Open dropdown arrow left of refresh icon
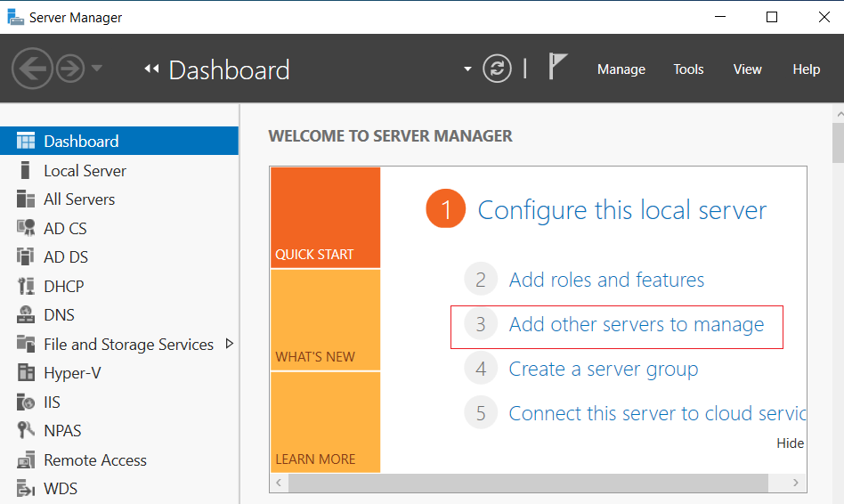Viewport: 844px width, 504px height. pyautogui.click(x=467, y=69)
